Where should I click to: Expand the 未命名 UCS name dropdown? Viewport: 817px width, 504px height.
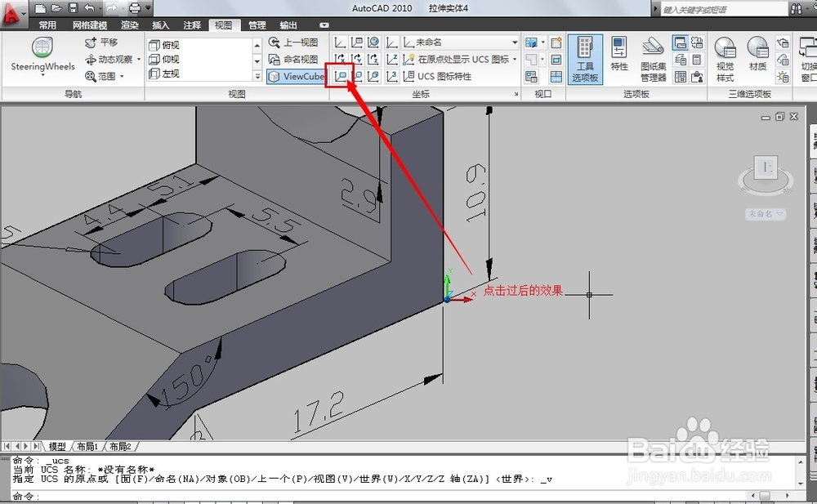(515, 42)
